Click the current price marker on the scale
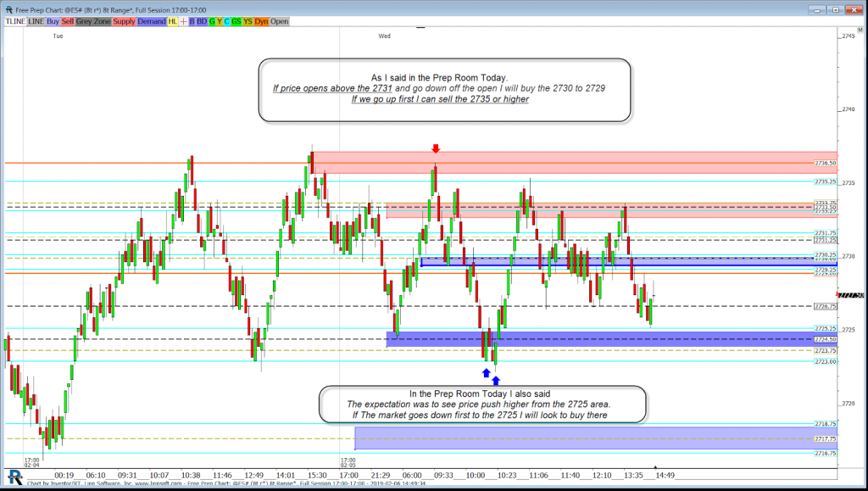Image resolution: width=868 pixels, height=491 pixels. (x=850, y=296)
